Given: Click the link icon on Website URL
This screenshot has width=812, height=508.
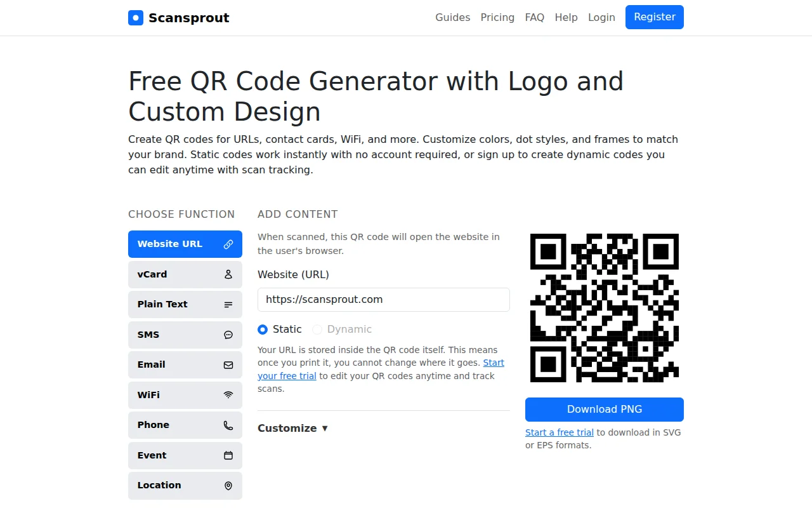Looking at the screenshot, I should click(228, 244).
